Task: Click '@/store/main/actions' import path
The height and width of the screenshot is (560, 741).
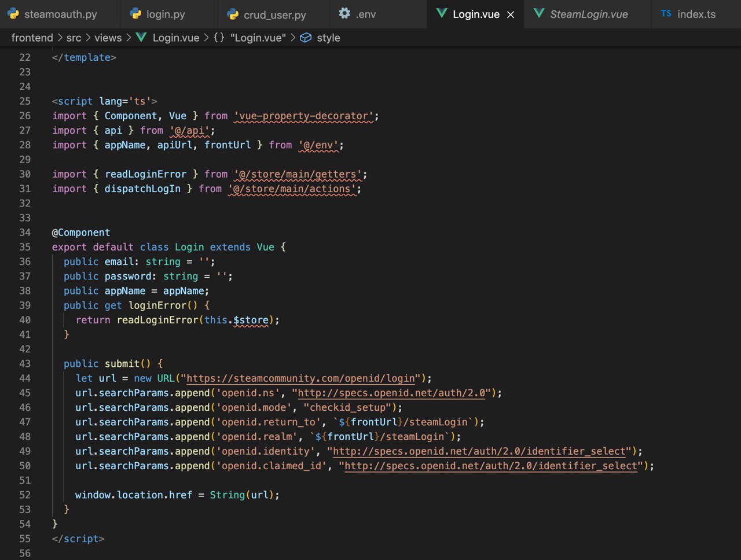Action: [x=292, y=189]
